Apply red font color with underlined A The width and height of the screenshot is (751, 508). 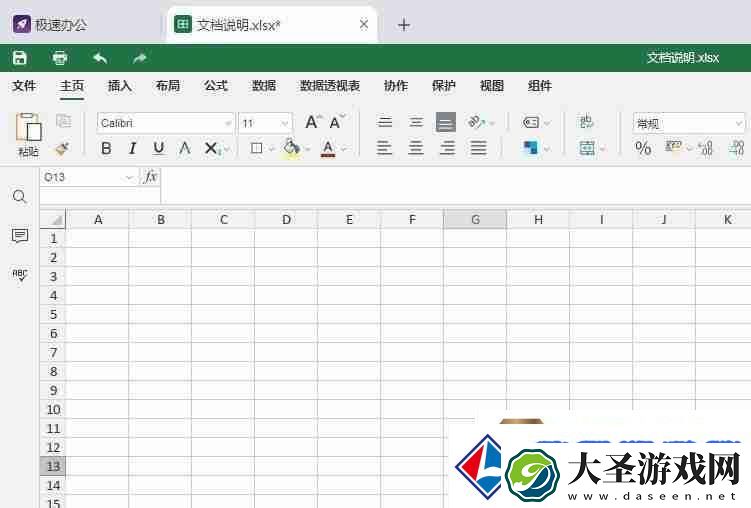[x=328, y=148]
